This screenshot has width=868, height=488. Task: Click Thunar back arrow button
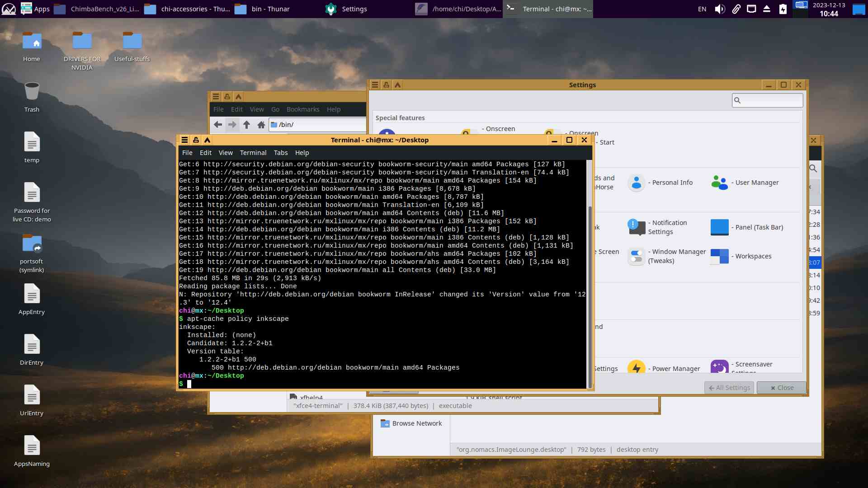(218, 125)
